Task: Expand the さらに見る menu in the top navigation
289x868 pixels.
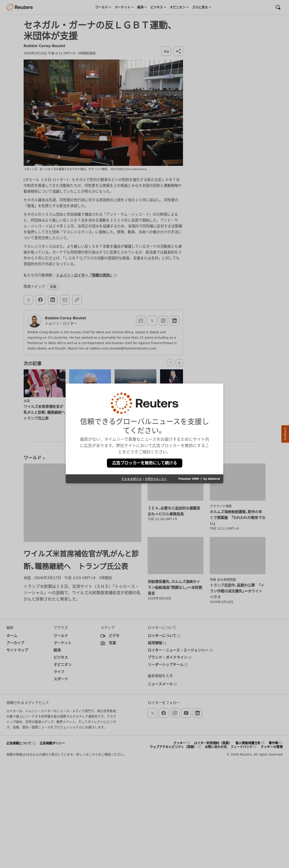Action: coord(201,7)
